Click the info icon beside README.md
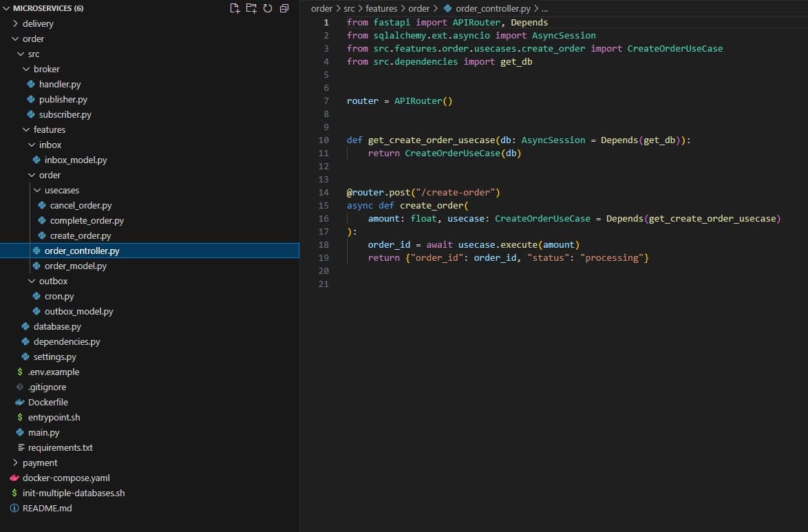The height and width of the screenshot is (532, 808). pos(14,509)
